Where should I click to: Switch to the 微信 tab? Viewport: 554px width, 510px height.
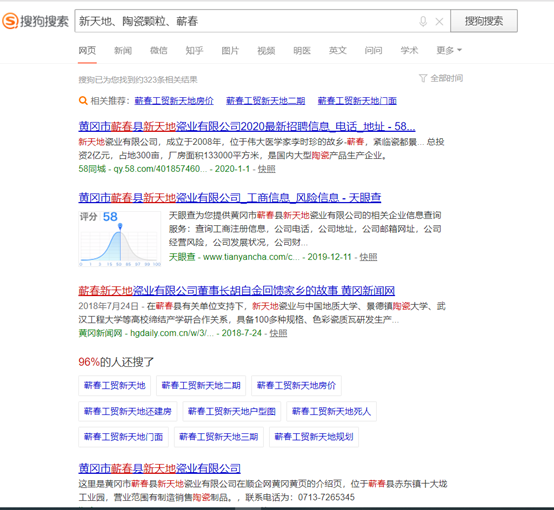[159, 51]
